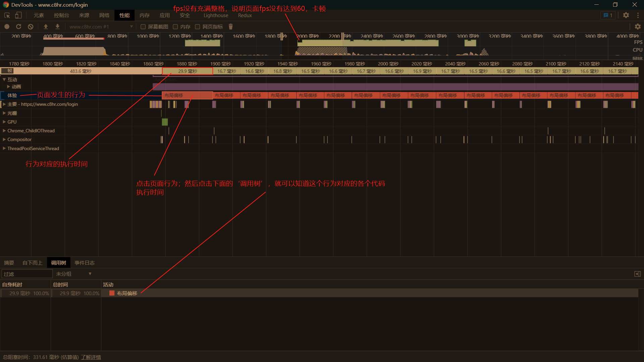644x362 pixels.
Task: Switch to the 事件日志 tab
Action: click(84, 263)
